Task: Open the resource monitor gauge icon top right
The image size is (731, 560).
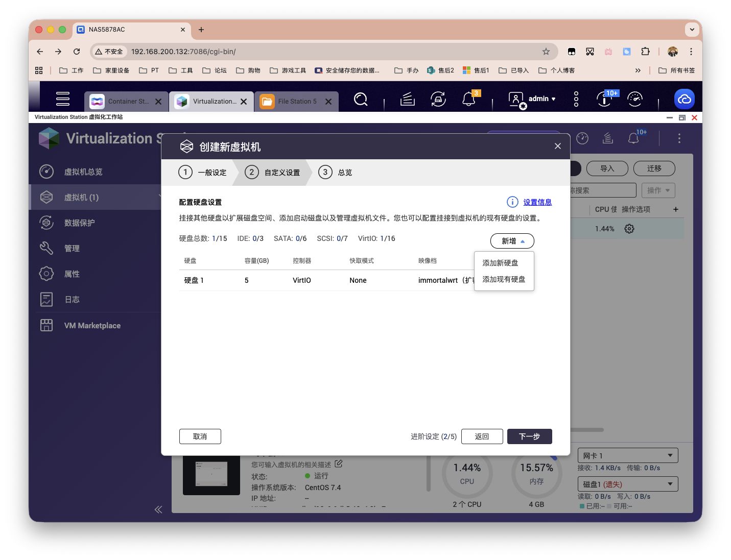Action: click(x=635, y=99)
